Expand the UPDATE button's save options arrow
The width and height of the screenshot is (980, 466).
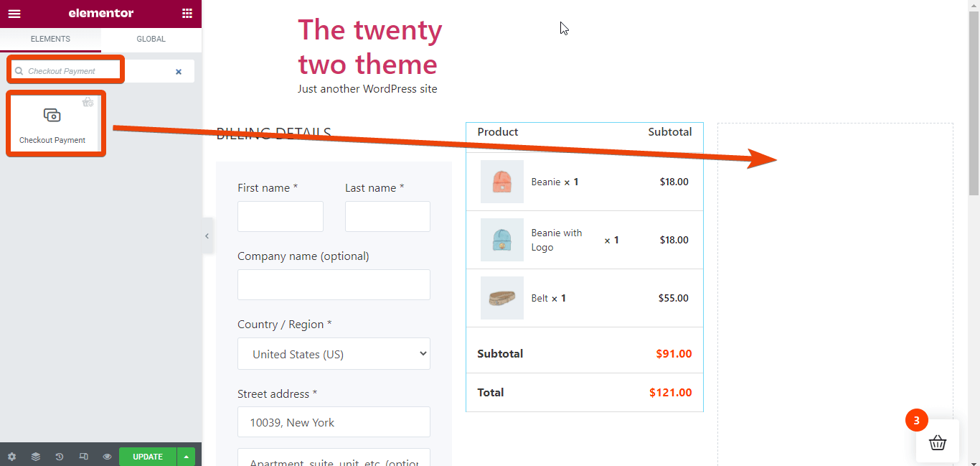pos(186,456)
